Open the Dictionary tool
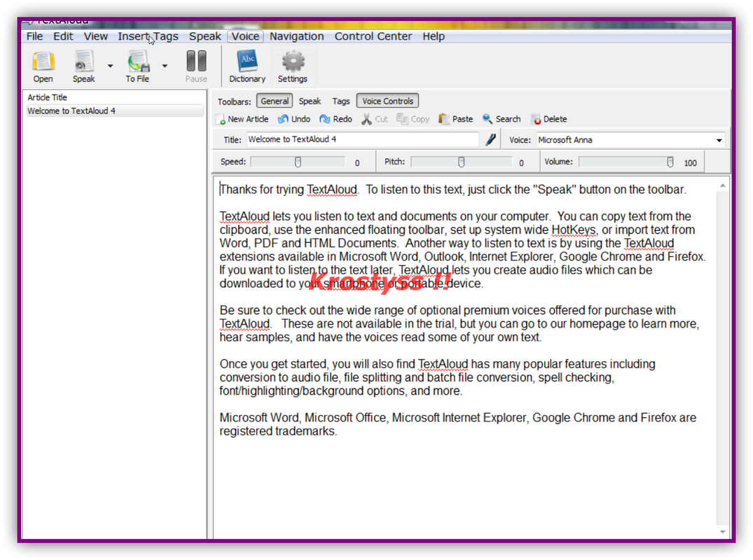The image size is (753, 560). [247, 66]
